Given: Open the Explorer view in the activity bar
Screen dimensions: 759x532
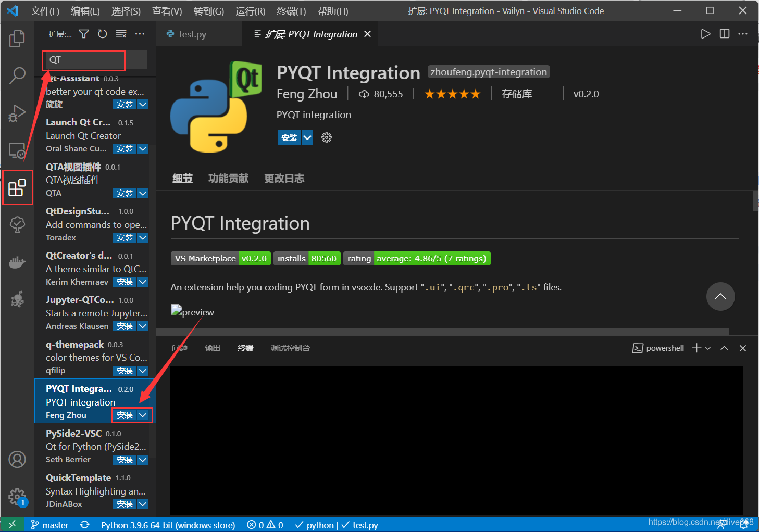Looking at the screenshot, I should click(17, 38).
